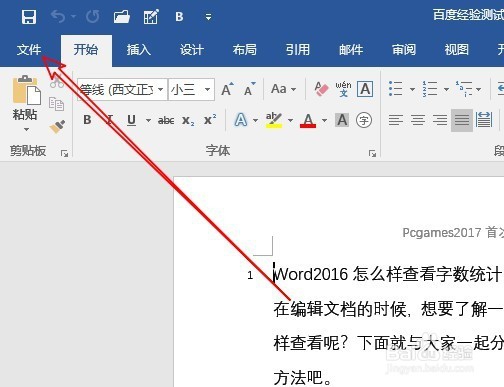Image resolution: width=504 pixels, height=387 pixels.
Task: Click the multilevel list icon
Action: pyautogui.click(x=464, y=89)
